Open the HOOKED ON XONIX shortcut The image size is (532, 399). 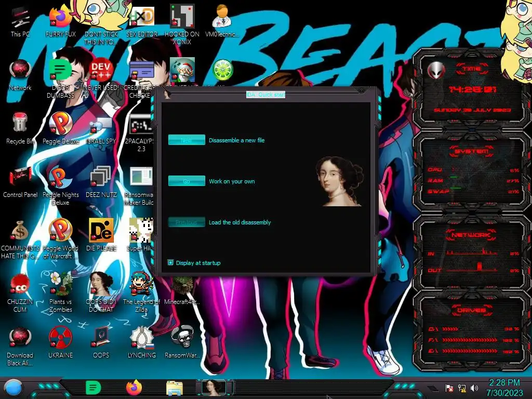pyautogui.click(x=182, y=25)
